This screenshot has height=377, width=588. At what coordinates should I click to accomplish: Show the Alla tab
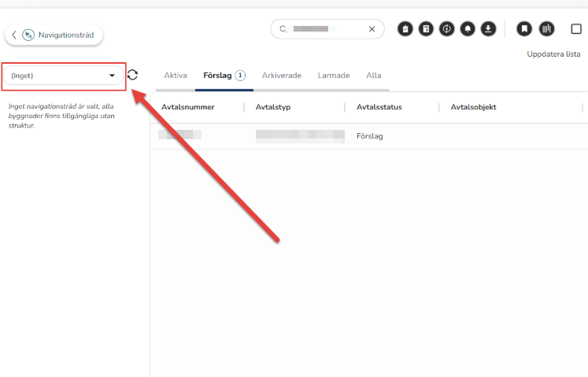point(374,76)
